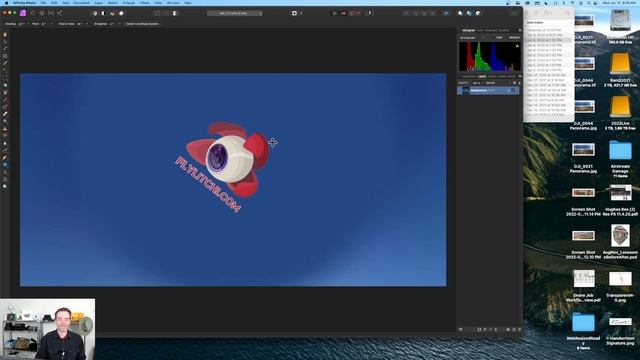Apply Auto White Balance white circle icon
The image size is (640, 360).
tap(121, 13)
